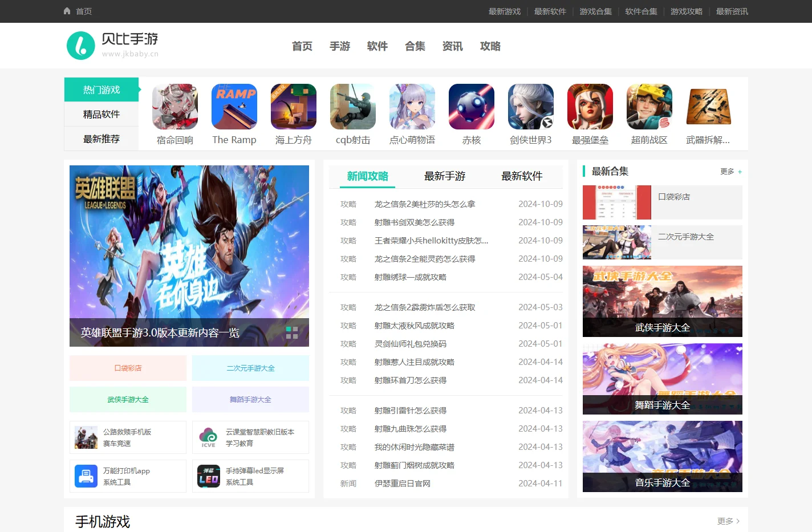The image size is (812, 532).
Task: Open article 灵剑仙师礼包兑换码
Action: (x=411, y=344)
